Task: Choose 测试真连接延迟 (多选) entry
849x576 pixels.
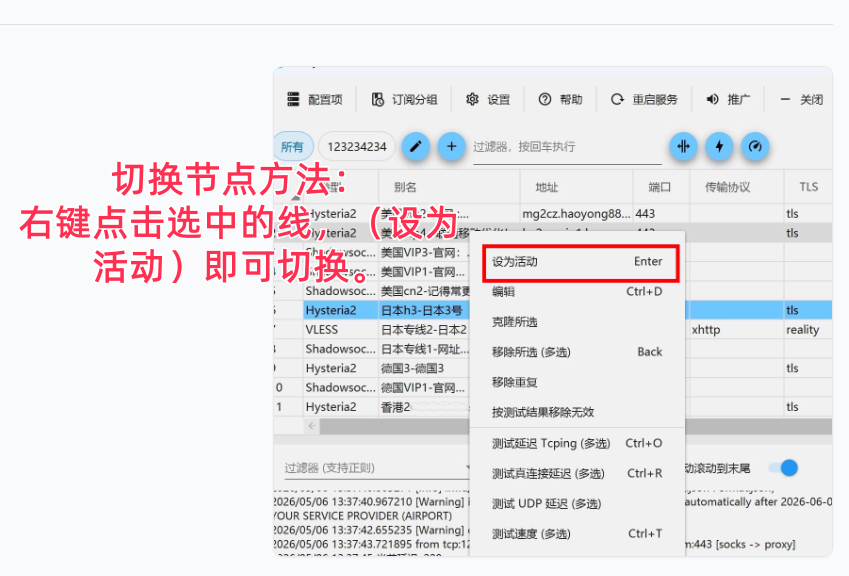Action: [577, 474]
